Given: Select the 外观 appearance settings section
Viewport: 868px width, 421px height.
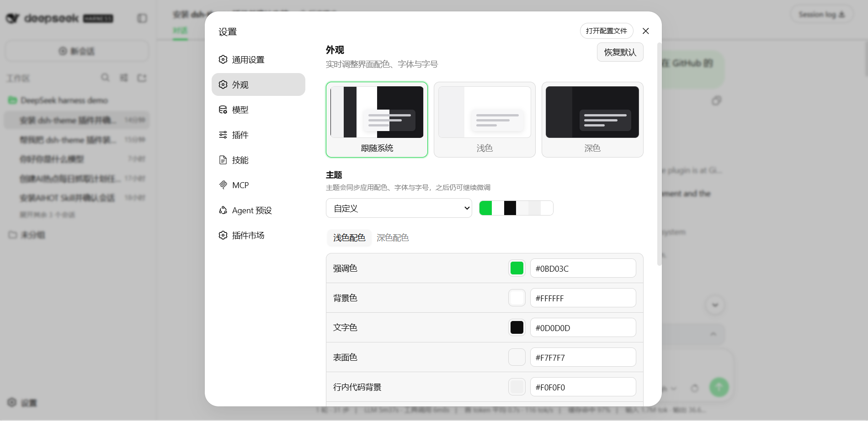Looking at the screenshot, I should (x=258, y=84).
